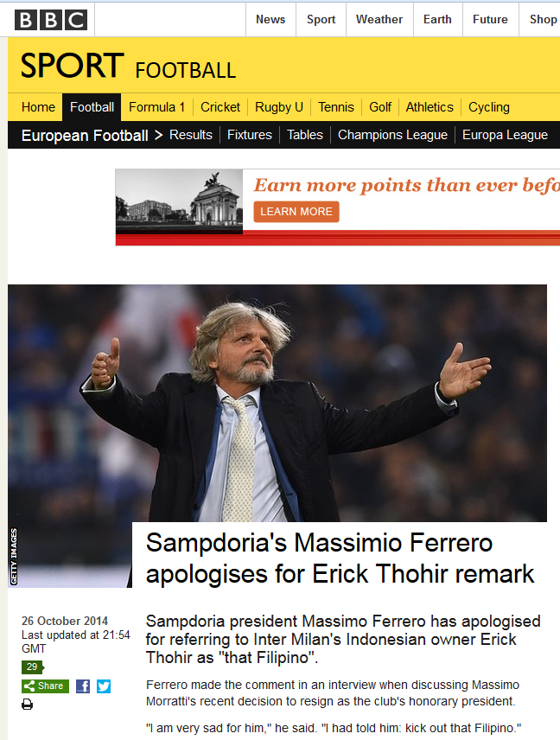The height and width of the screenshot is (740, 560).
Task: Open Champions League link
Action: tap(392, 135)
